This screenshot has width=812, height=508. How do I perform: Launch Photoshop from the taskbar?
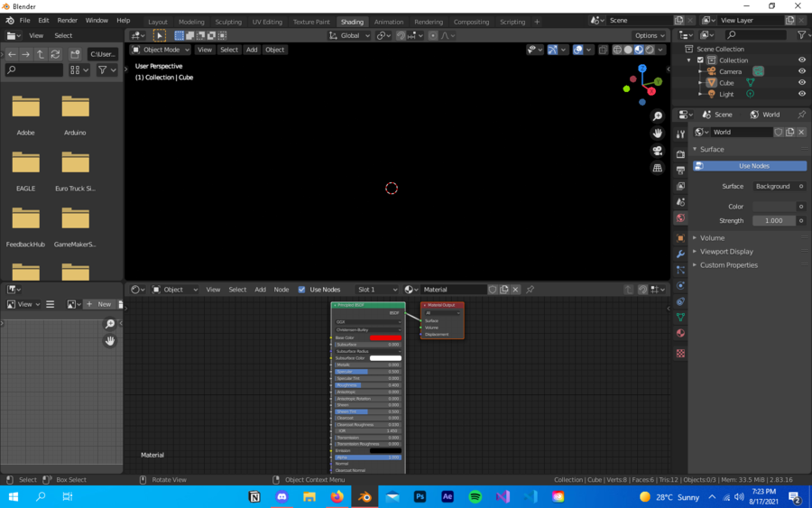[420, 496]
